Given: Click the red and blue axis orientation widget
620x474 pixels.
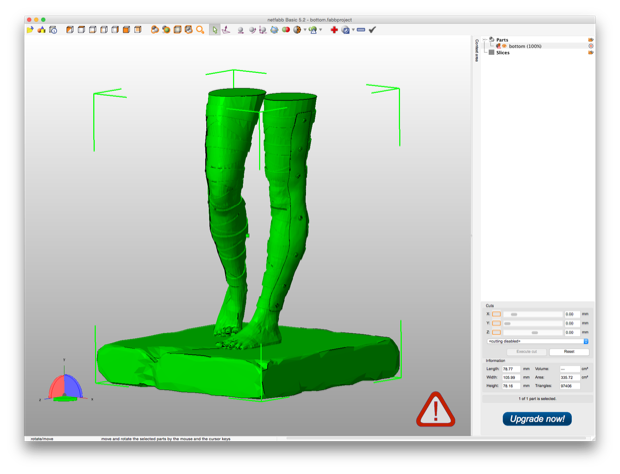Looking at the screenshot, I should point(65,386).
